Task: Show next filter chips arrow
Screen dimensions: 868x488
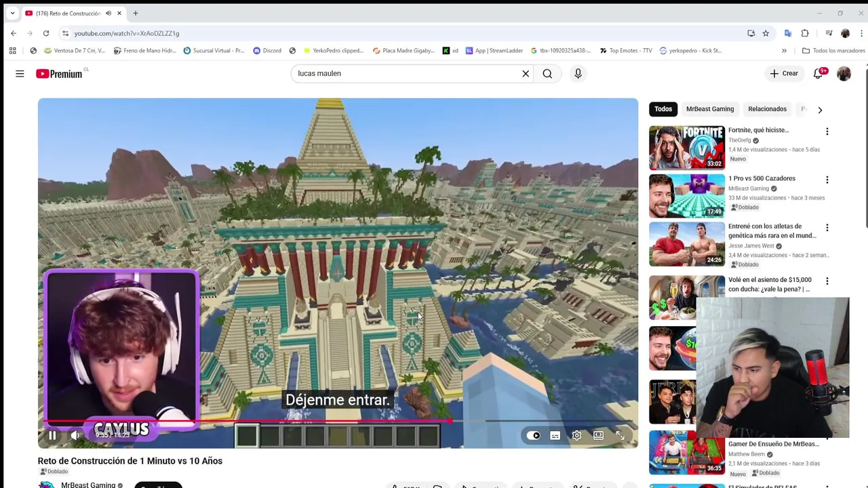Action: [x=820, y=109]
